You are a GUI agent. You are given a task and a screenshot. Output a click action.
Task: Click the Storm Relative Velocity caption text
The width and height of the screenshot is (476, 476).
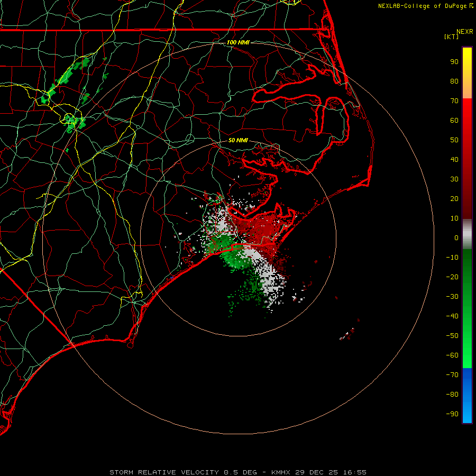pos(237,472)
